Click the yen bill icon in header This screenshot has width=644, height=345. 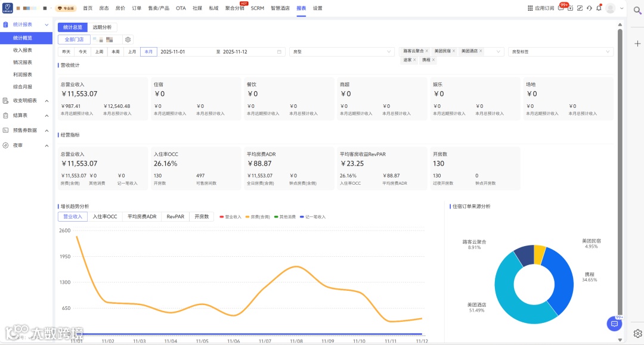pyautogui.click(x=571, y=8)
